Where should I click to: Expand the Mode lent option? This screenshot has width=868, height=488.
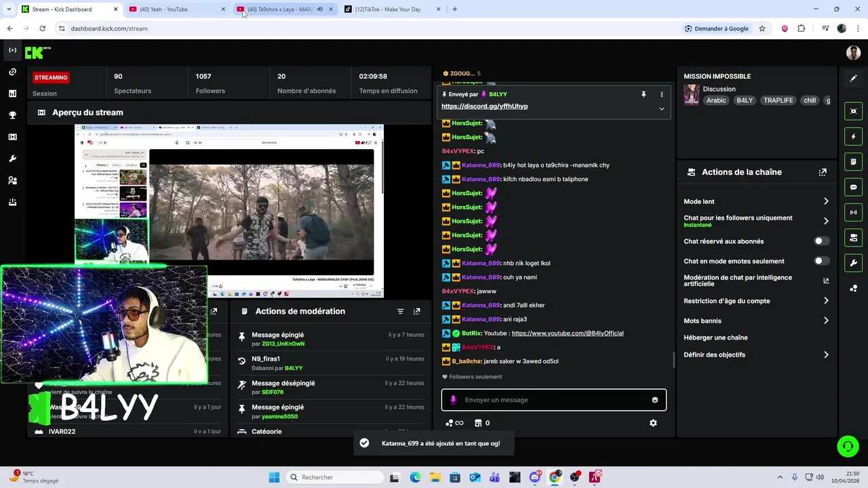click(826, 201)
